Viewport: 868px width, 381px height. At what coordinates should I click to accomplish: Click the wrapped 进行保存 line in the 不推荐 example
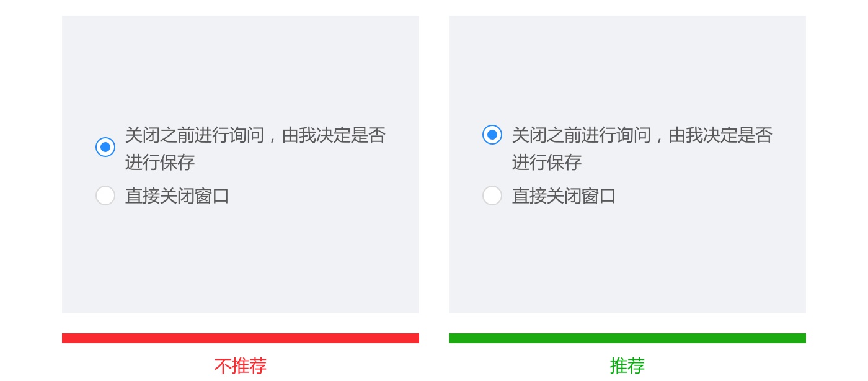pos(160,163)
